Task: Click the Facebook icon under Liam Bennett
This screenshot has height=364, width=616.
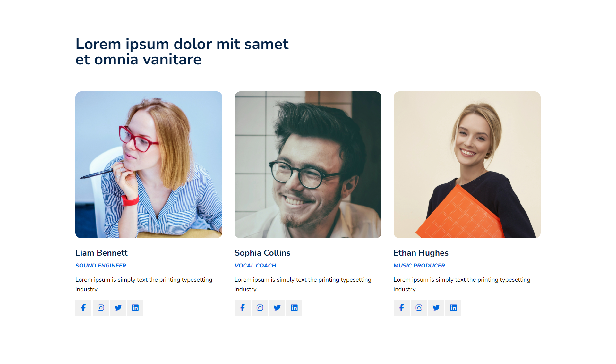Action: 83,308
